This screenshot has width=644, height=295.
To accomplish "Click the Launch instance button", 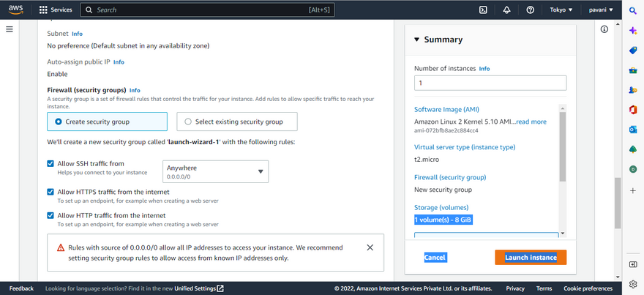I will click(531, 258).
